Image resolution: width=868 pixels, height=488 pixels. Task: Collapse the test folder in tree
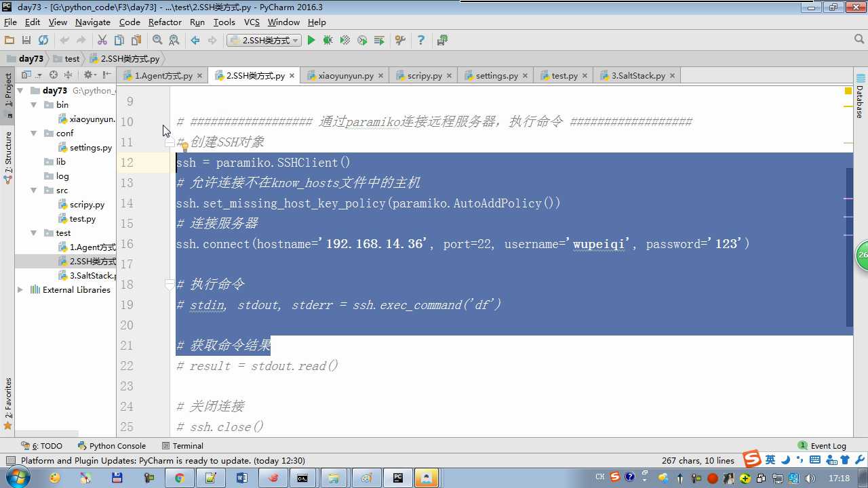pyautogui.click(x=34, y=233)
